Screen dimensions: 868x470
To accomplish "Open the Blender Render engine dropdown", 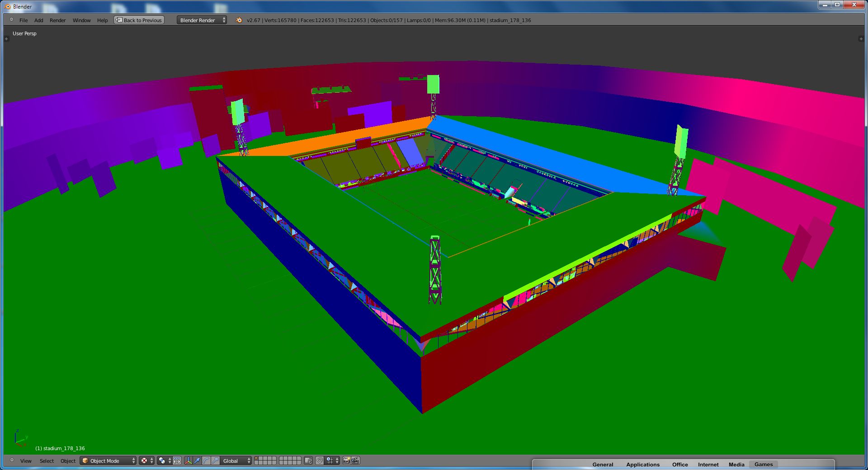I will pyautogui.click(x=202, y=20).
